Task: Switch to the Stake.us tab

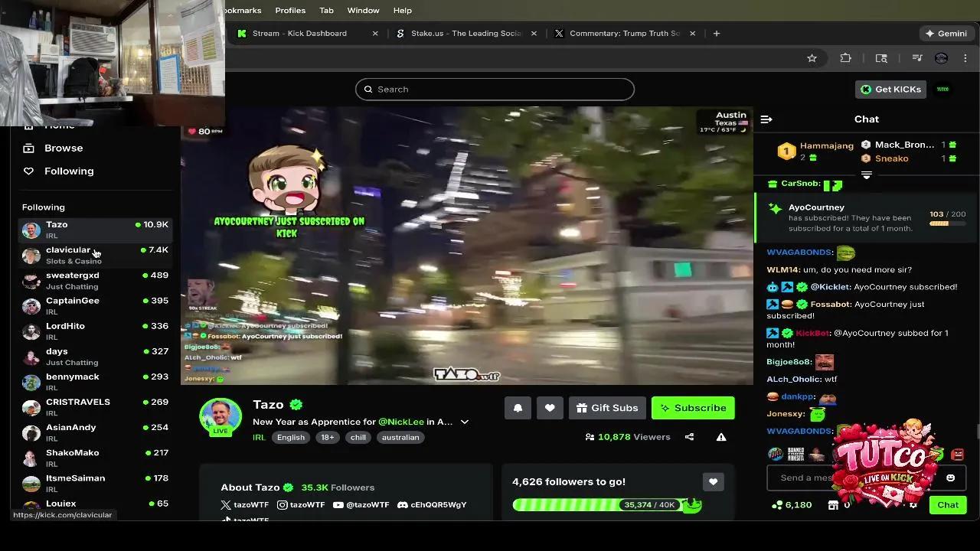Action: pos(465,34)
